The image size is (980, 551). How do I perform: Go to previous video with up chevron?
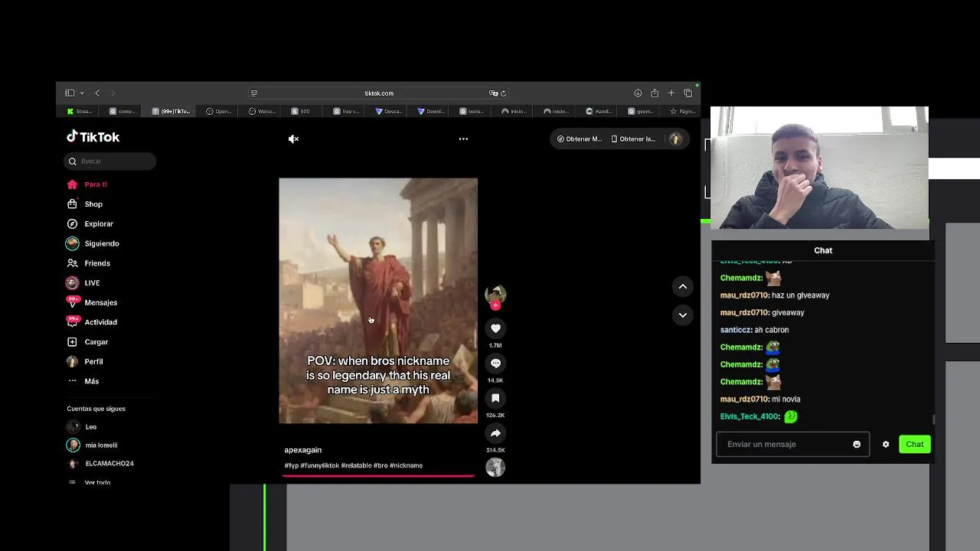682,286
